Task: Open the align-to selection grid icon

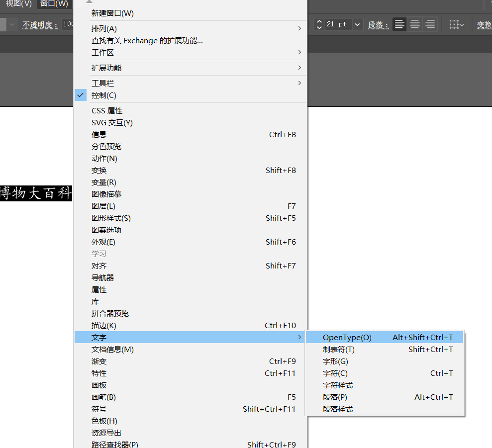Action: click(456, 24)
